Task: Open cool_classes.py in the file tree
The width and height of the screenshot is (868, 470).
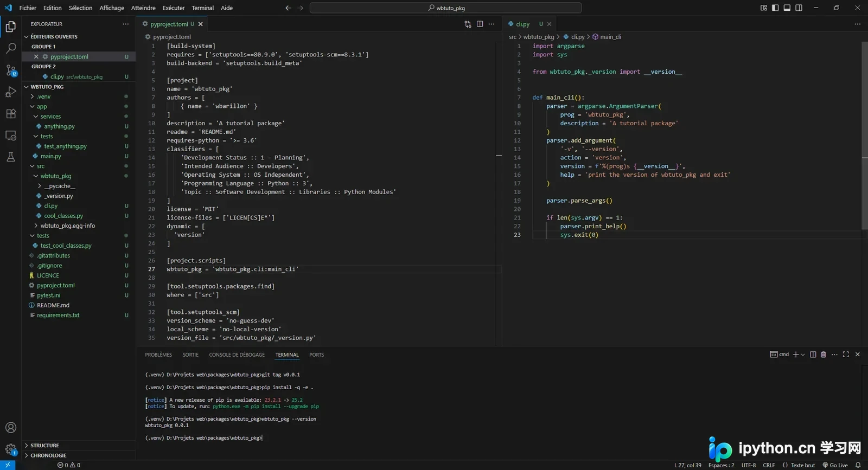Action: coord(79,216)
